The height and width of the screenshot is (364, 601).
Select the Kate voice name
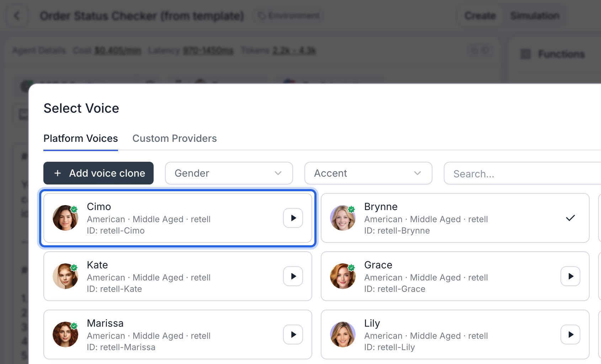click(97, 265)
